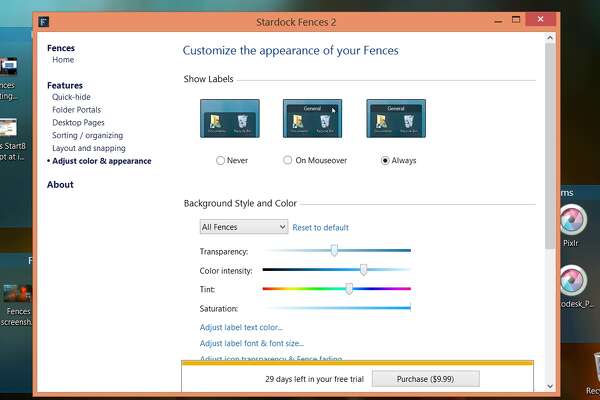Click Adjust label font & font size link
The image size is (600, 400).
click(252, 344)
